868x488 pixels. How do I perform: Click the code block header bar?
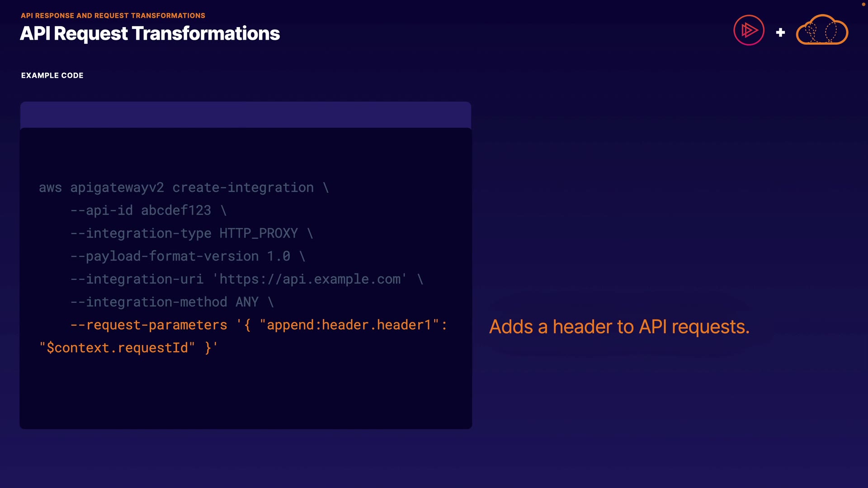[245, 115]
